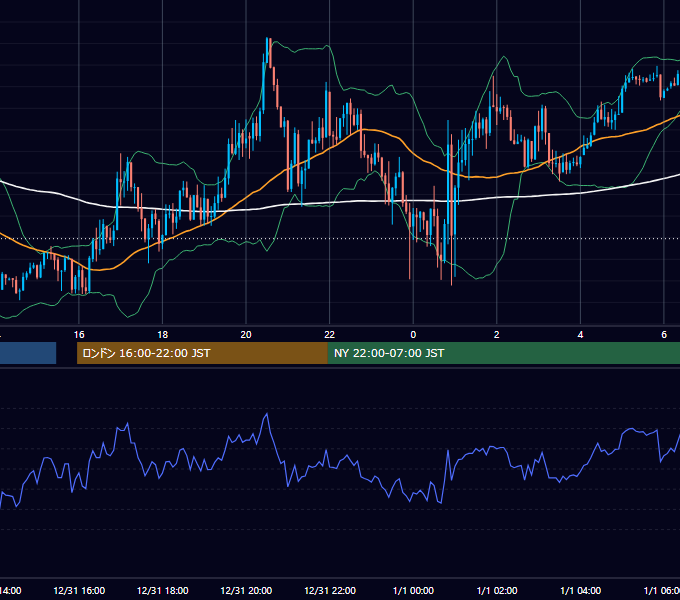Click the 12/31 20:00 time label

(246, 591)
